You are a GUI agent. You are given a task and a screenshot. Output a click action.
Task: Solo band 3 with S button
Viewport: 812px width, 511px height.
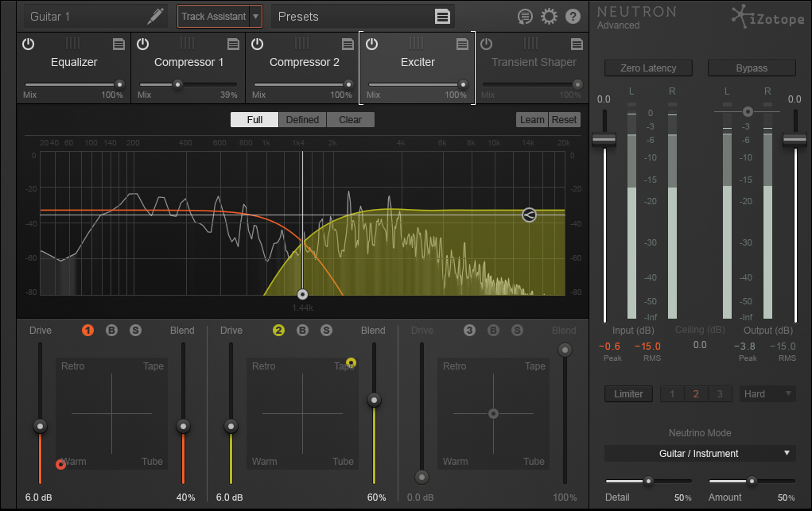coord(517,331)
